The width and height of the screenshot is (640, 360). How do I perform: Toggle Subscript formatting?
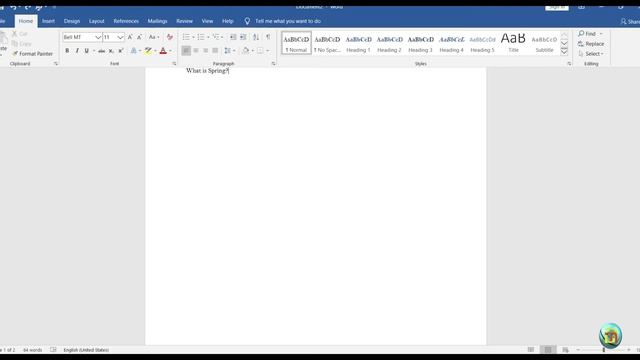(111, 51)
